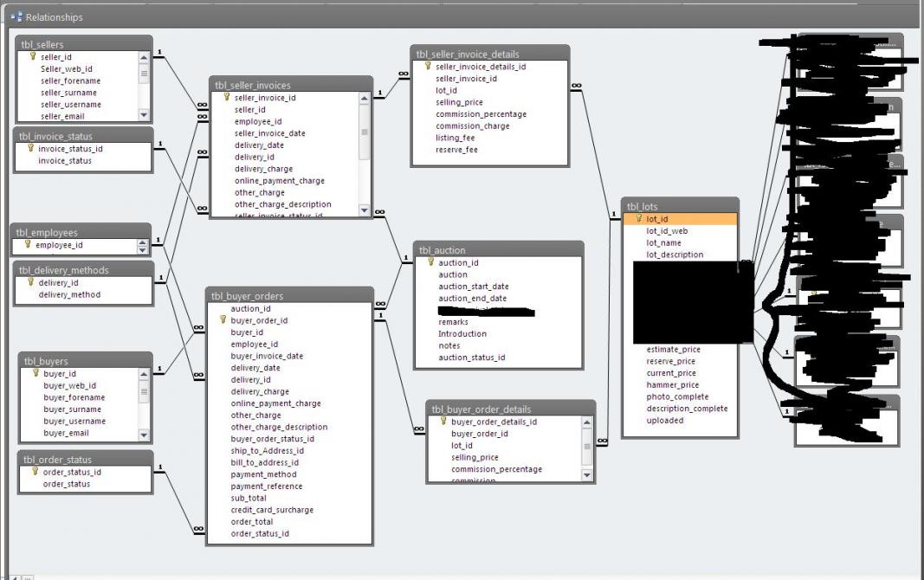
Task: Select the credit_card_surcharge field
Action: tap(272, 510)
